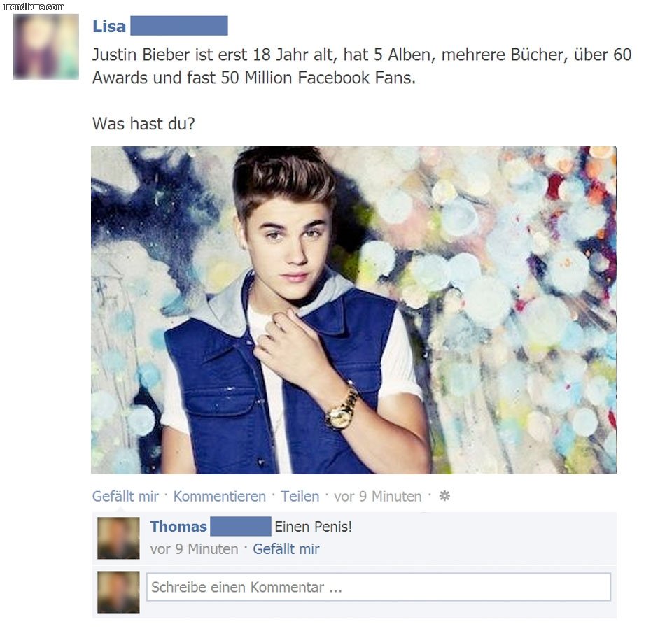The width and height of the screenshot is (672, 631).
Task: Click the 'Kommentieren' link
Action: point(219,497)
